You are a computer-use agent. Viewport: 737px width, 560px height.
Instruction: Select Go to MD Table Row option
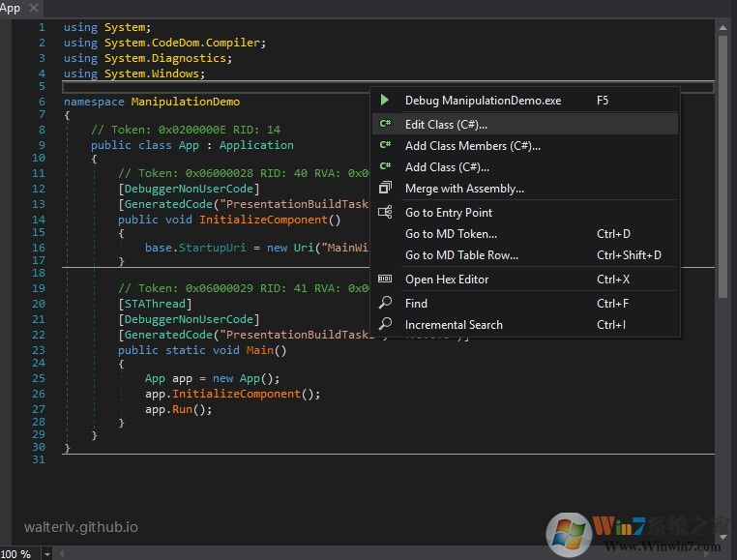click(x=461, y=255)
